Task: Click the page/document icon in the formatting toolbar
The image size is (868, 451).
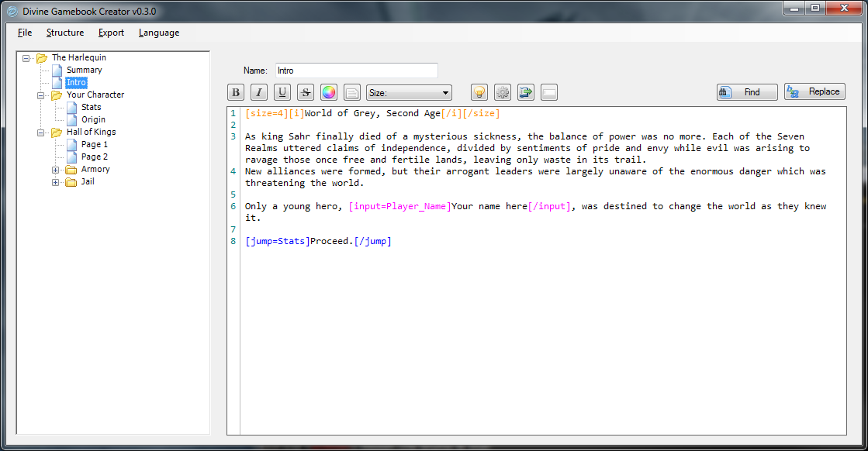Action: point(351,92)
